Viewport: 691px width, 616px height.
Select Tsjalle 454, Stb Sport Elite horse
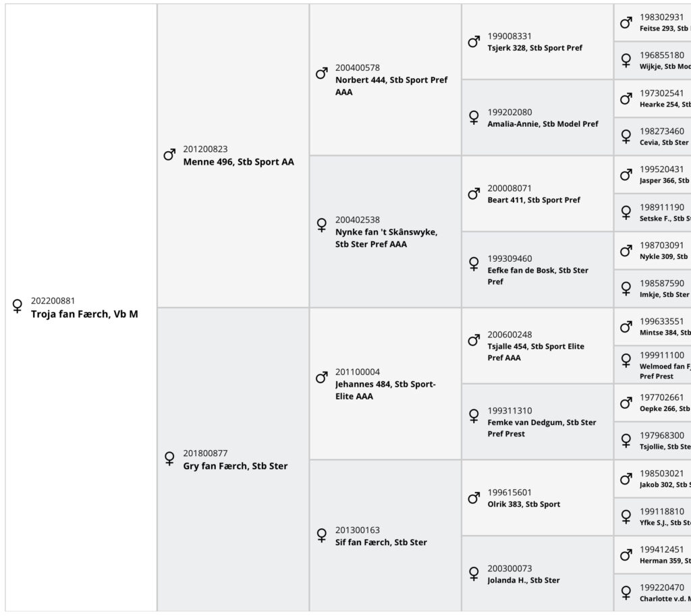pyautogui.click(x=537, y=346)
